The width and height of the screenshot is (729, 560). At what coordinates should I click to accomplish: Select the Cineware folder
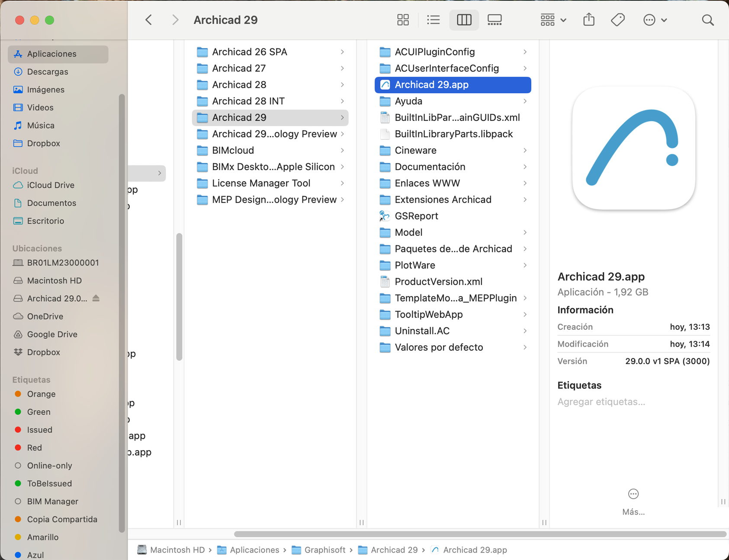point(453,151)
